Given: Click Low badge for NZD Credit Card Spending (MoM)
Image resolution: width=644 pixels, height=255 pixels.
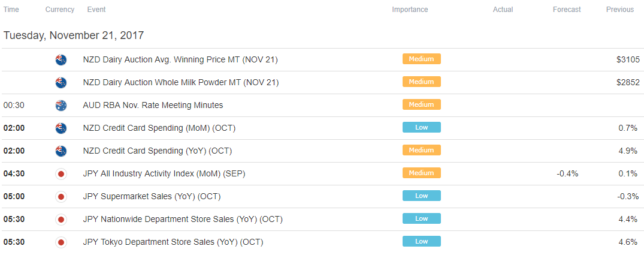Looking at the screenshot, I should coord(421,127).
